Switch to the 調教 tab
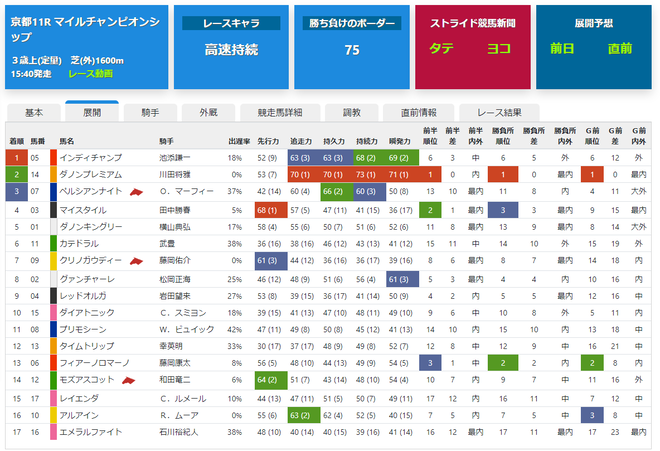Screen dimensions: 660x451 pyautogui.click(x=351, y=113)
